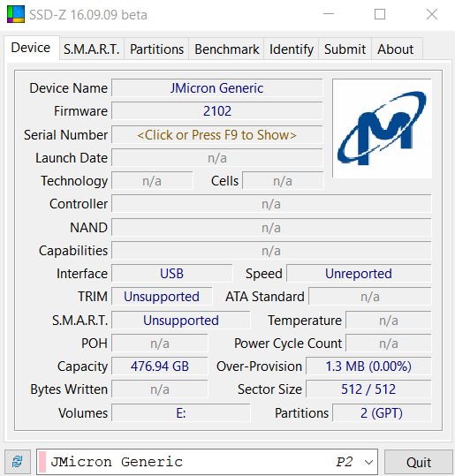The width and height of the screenshot is (455, 476).
Task: Click the Quit button
Action: tap(418, 463)
